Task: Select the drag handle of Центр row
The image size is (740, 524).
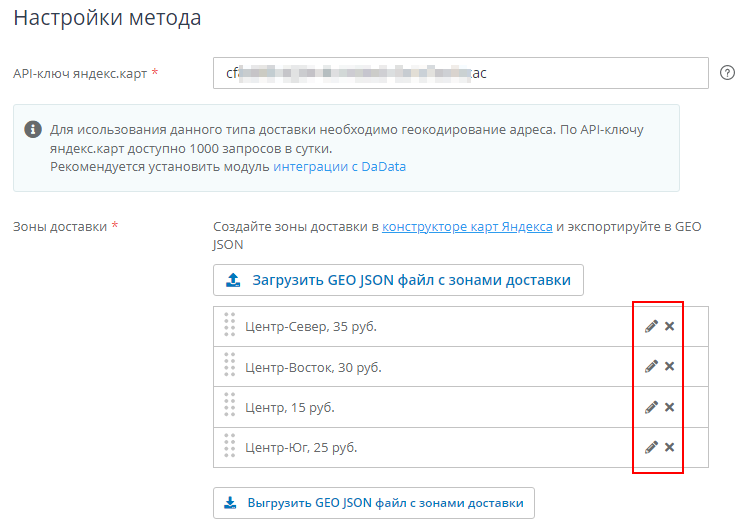Action: [229, 407]
